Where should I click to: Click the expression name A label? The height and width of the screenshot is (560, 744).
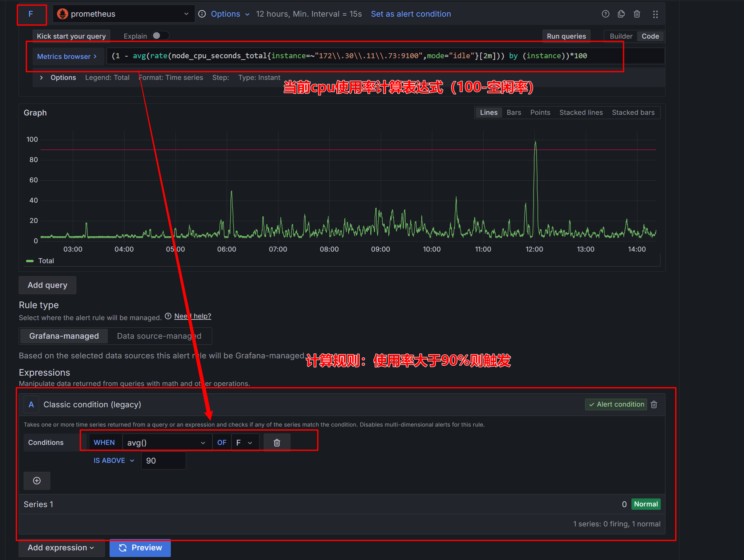tap(31, 404)
